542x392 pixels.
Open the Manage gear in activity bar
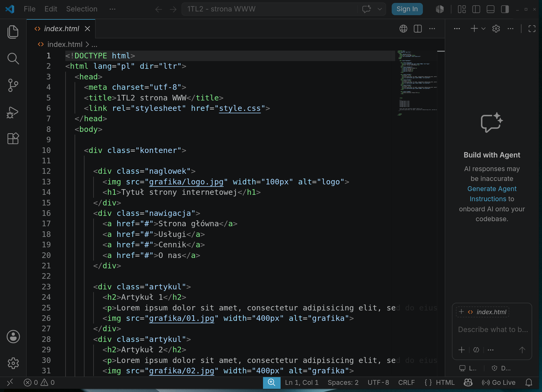pos(13,363)
